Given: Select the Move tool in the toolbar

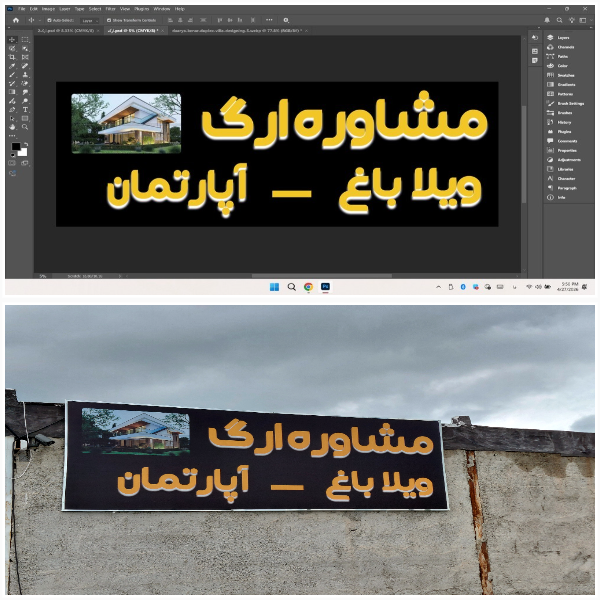Looking at the screenshot, I should [12, 40].
